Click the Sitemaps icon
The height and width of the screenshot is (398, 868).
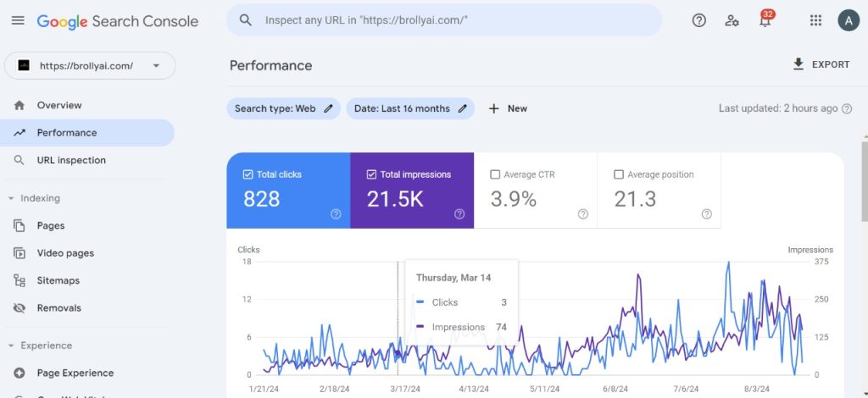(19, 281)
